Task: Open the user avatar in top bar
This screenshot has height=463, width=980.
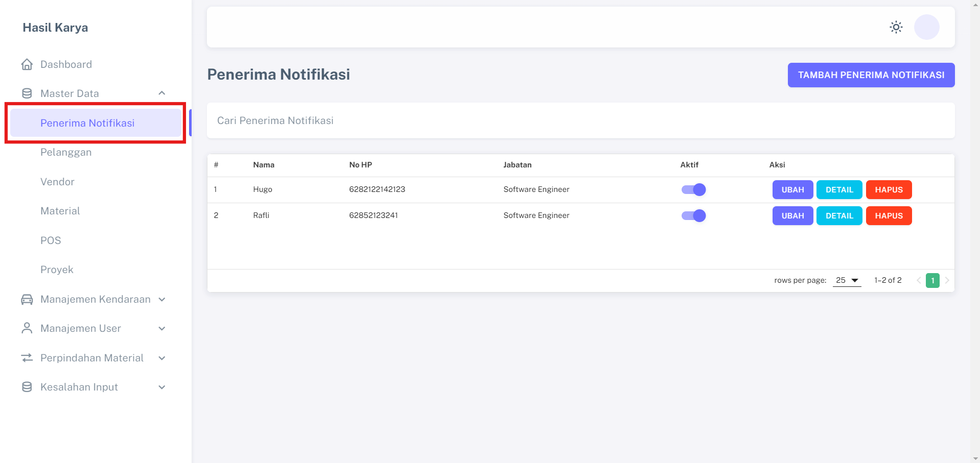Action: pos(926,27)
